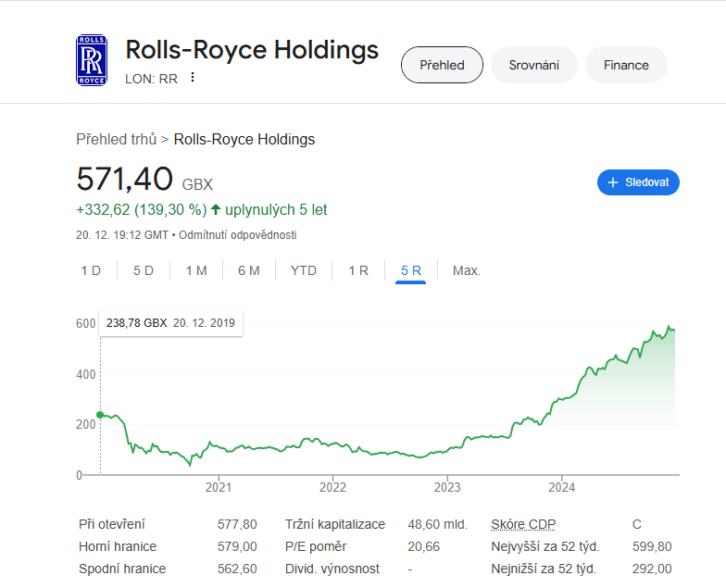The width and height of the screenshot is (726, 588).
Task: Switch chart to 1 R range
Action: point(358,270)
